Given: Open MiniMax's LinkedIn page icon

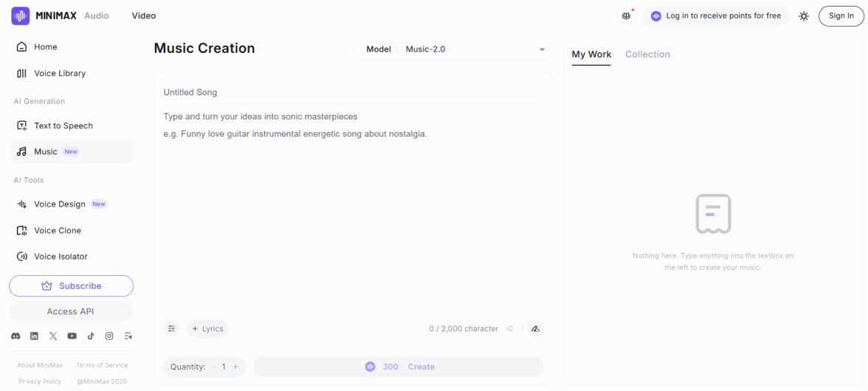Looking at the screenshot, I should [x=34, y=336].
